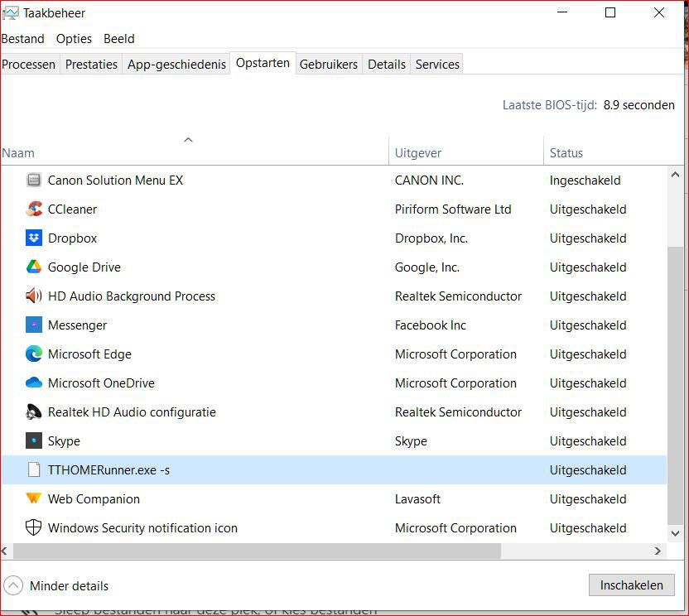Click the Canon Solution Menu EX icon
Image resolution: width=689 pixels, height=616 pixels.
(34, 180)
